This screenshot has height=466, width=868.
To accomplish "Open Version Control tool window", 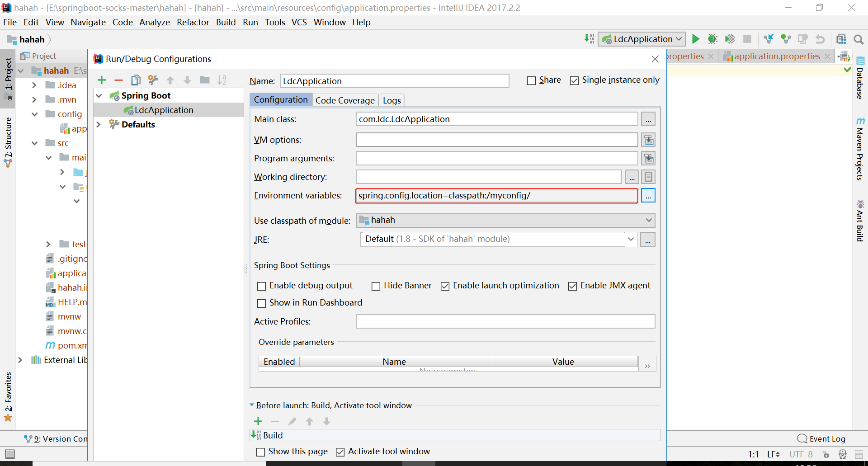I will coord(56,438).
